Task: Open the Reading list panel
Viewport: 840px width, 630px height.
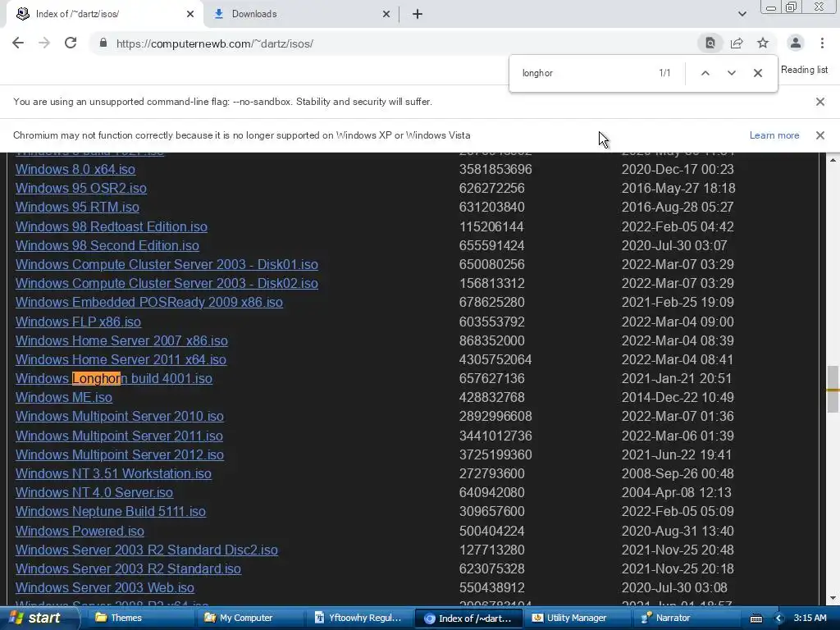Action: [804, 70]
